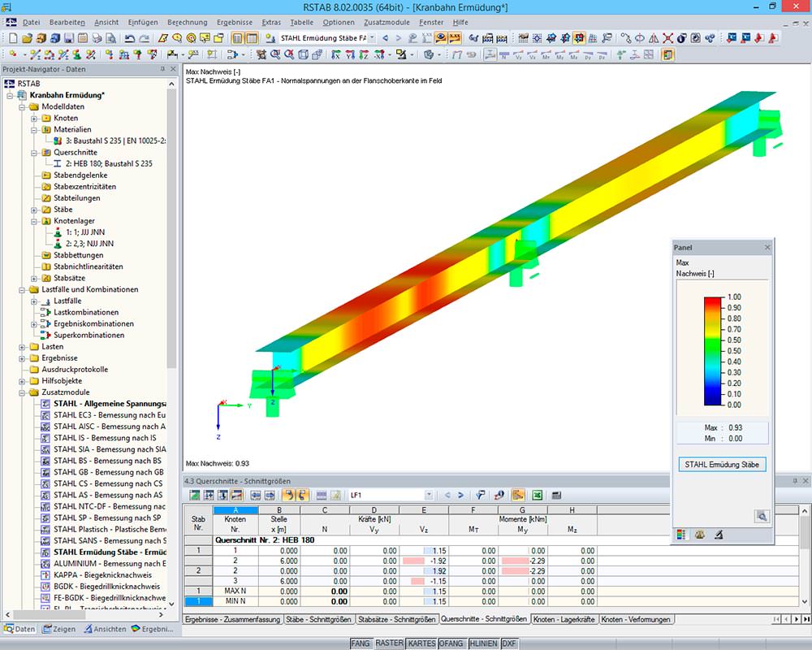
Task: Redo the last action
Action: [144, 38]
